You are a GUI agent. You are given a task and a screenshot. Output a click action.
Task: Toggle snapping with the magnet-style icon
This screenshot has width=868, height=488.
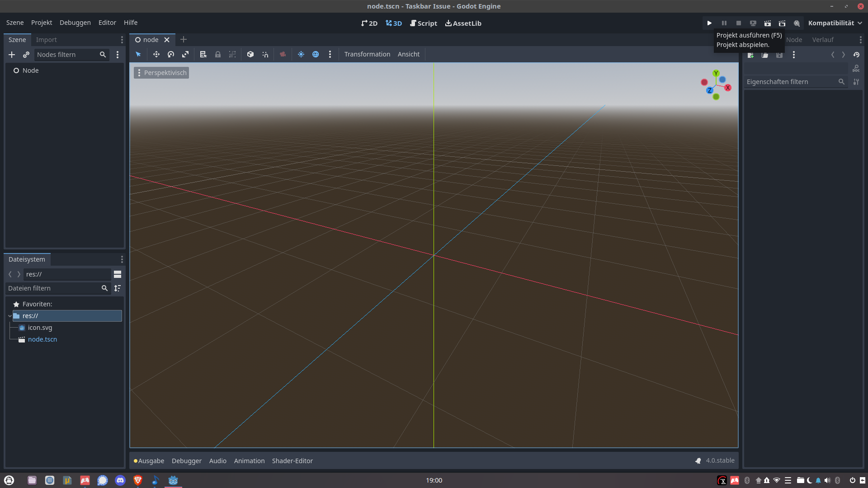pyautogui.click(x=265, y=54)
